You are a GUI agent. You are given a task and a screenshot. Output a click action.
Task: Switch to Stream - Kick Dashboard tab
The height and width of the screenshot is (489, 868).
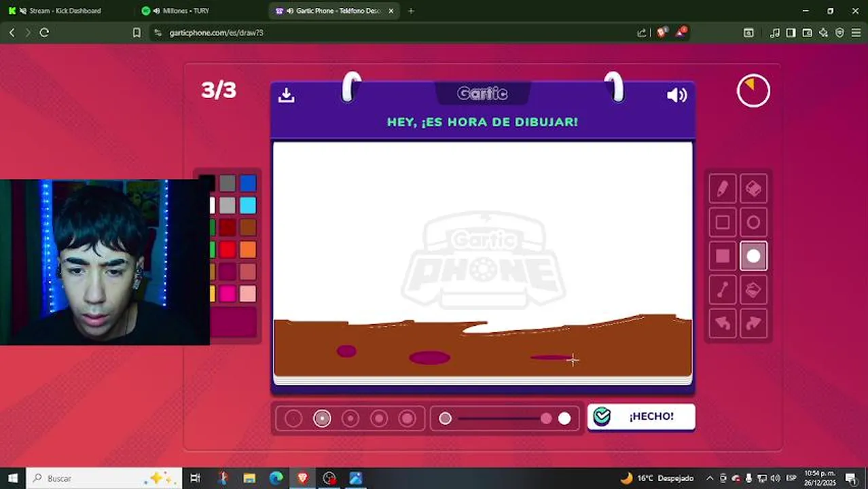(x=65, y=11)
